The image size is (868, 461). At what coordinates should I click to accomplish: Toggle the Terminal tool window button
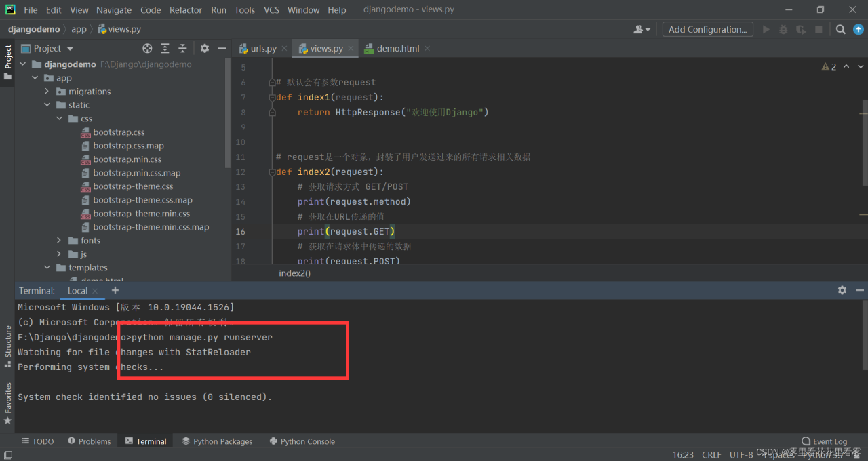pos(146,441)
